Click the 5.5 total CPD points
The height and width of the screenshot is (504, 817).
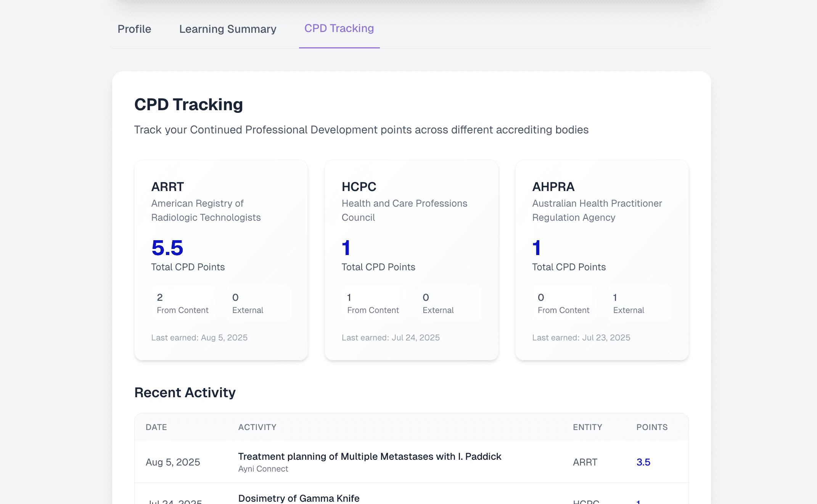[x=167, y=248]
